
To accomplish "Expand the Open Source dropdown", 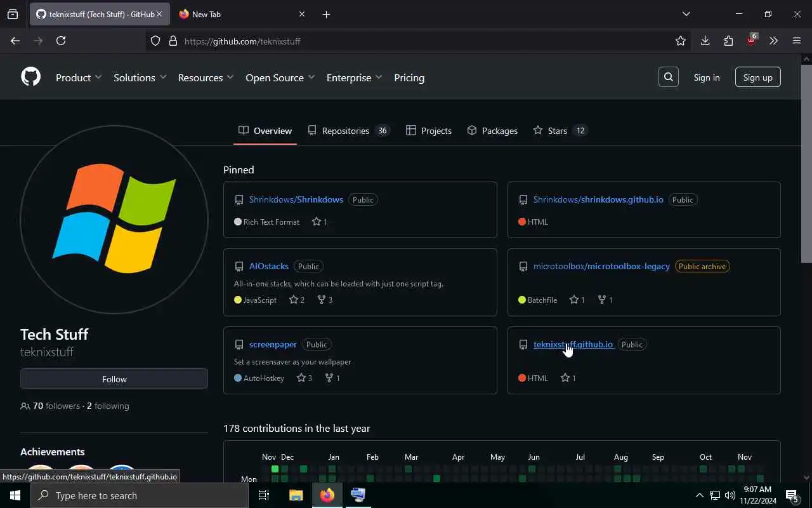I will 280,77.
